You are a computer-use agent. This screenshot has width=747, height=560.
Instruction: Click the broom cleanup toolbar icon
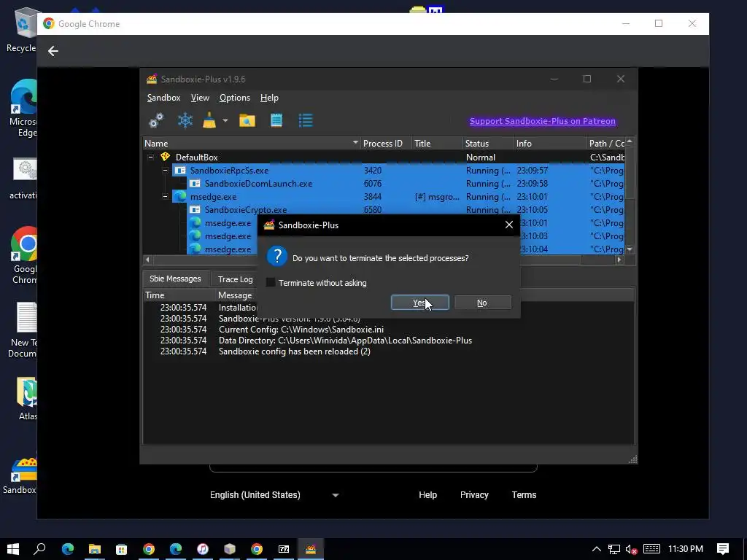pos(209,120)
